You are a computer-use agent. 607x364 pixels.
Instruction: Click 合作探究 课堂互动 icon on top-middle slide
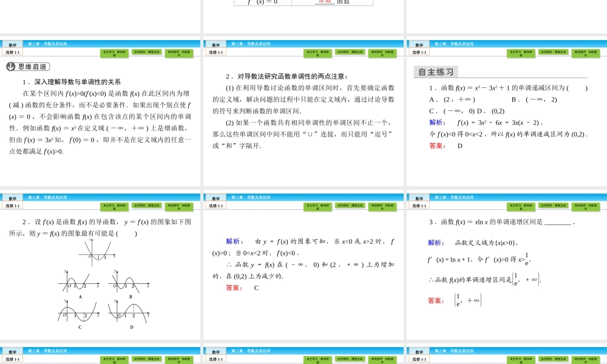tap(351, 52)
